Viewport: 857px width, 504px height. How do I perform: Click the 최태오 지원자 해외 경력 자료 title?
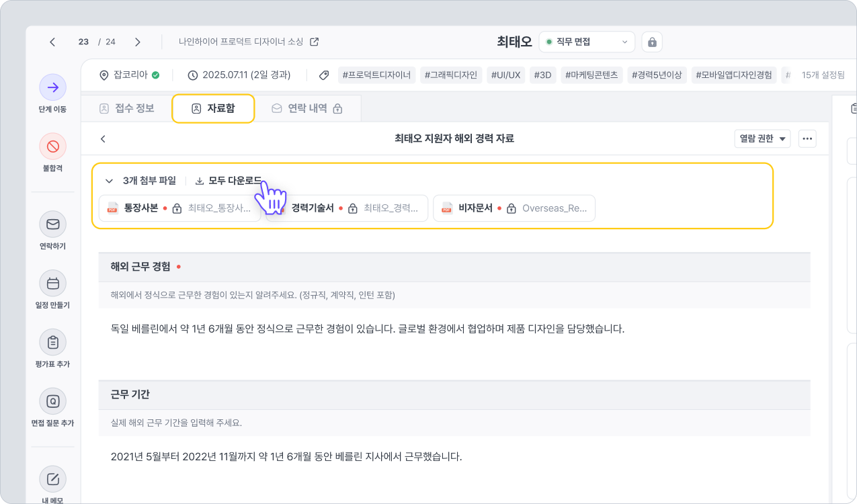(x=454, y=139)
